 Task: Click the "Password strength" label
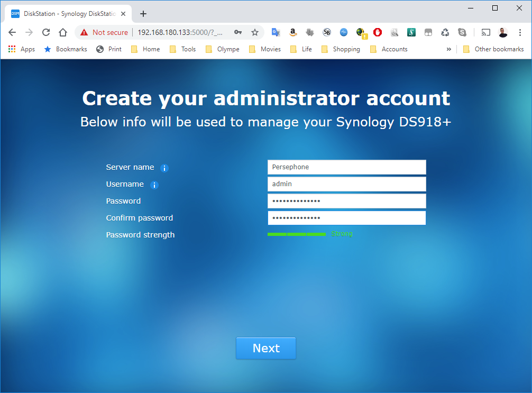[x=141, y=235]
